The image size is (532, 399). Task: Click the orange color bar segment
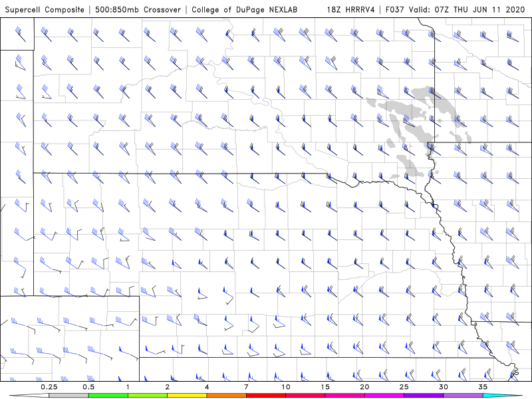[x=227, y=396]
